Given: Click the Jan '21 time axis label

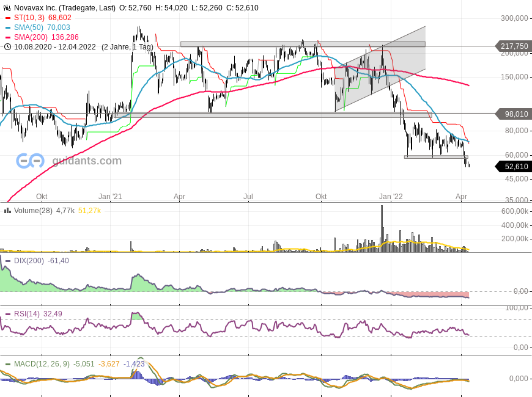Looking at the screenshot, I should click(x=110, y=197).
